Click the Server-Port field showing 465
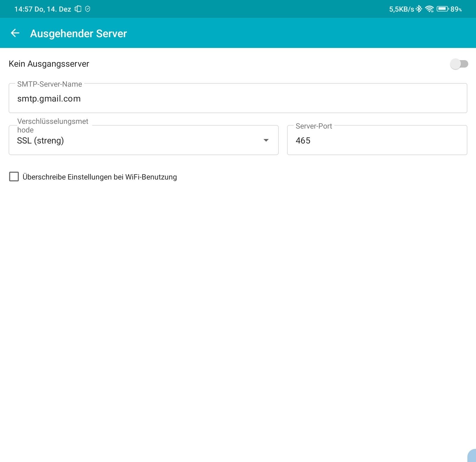The width and height of the screenshot is (476, 462). pos(377,140)
